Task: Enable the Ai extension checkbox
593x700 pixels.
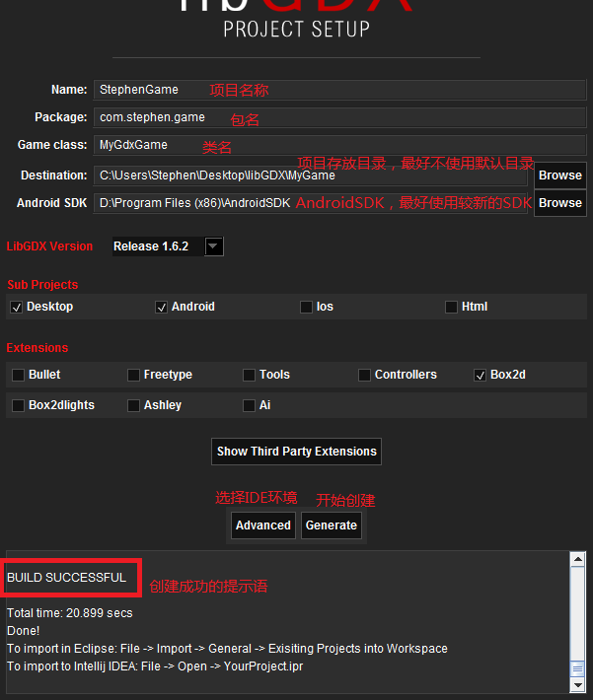Action: 249,405
